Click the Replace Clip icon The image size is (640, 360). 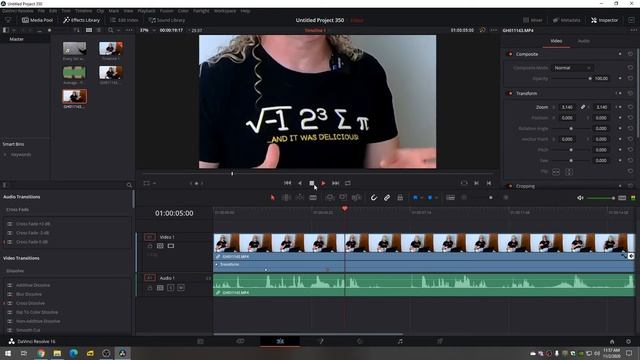356,198
